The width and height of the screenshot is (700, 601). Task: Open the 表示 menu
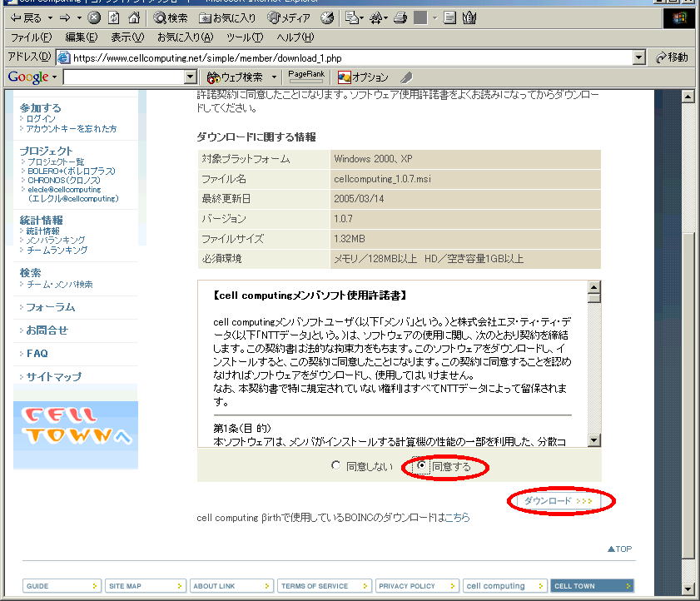pos(127,37)
